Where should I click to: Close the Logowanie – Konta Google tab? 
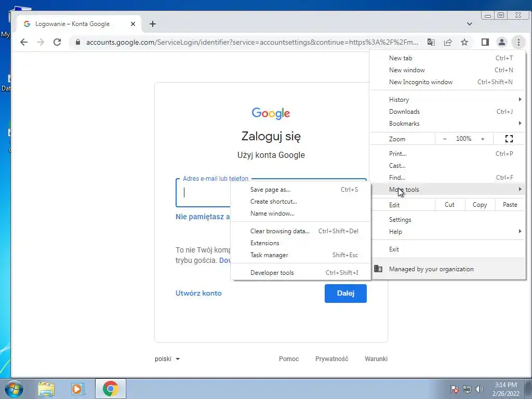[x=133, y=24]
